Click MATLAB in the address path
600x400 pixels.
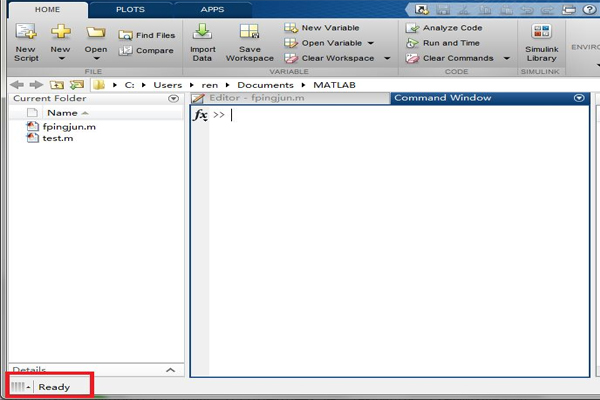coord(334,85)
